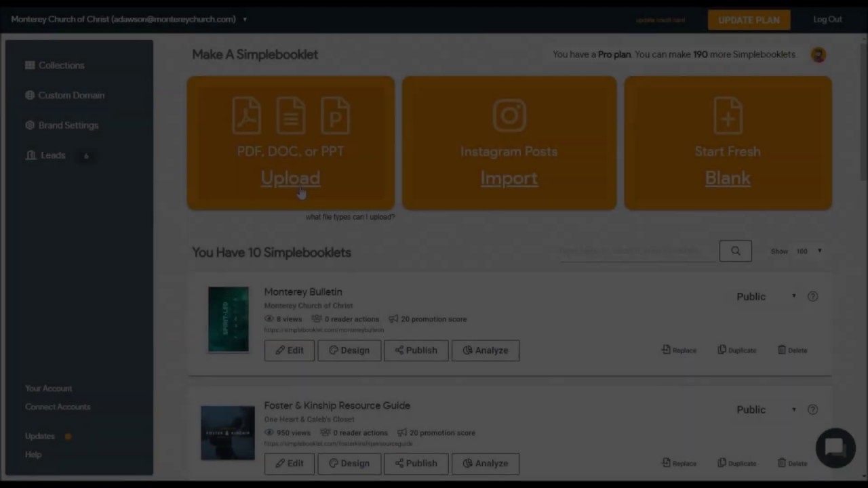Click the help question icon for Foster & Kinship guide
868x488 pixels.
tap(812, 409)
